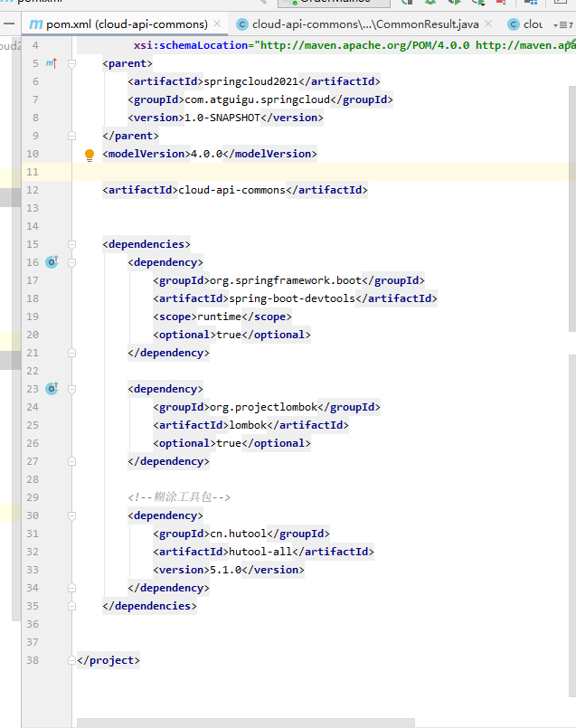Click the optional 'true' value on line 20
Image resolution: width=576 pixels, height=728 pixels.
pyautogui.click(x=229, y=336)
